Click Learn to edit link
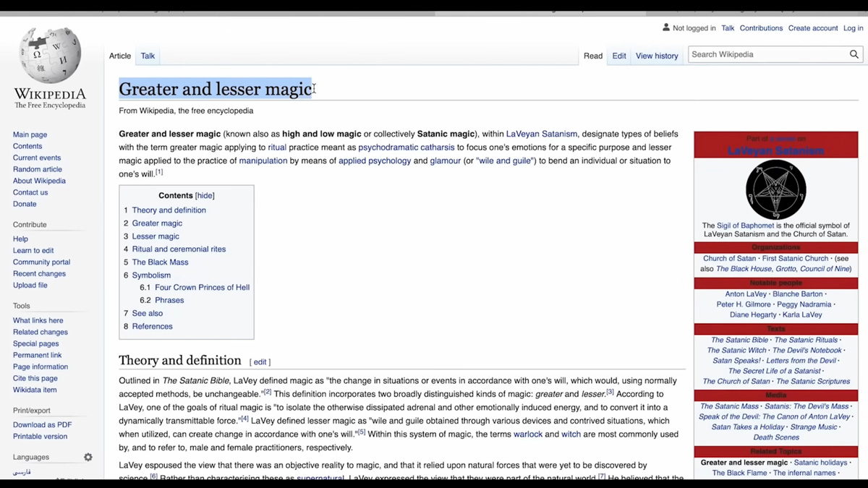Image resolution: width=868 pixels, height=488 pixels. (33, 250)
